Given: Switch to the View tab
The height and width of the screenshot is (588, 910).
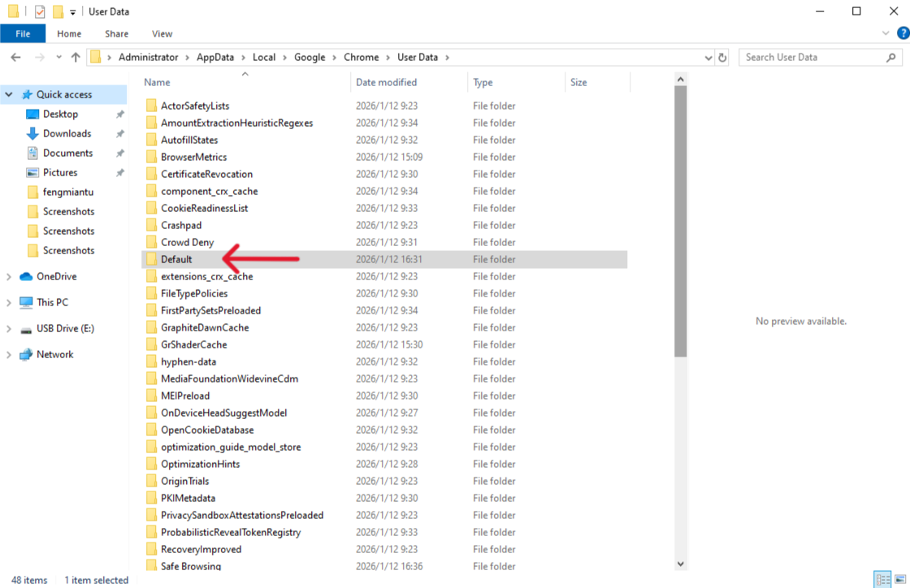Looking at the screenshot, I should [162, 33].
